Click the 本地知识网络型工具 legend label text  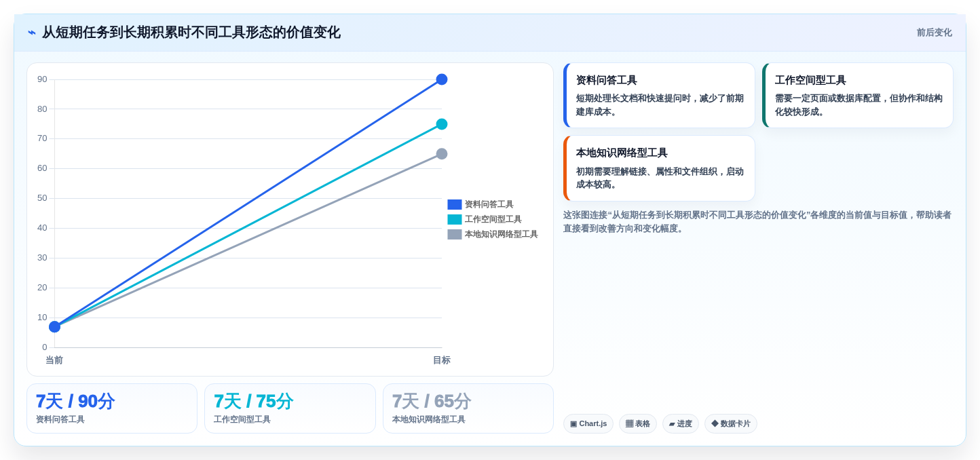point(502,234)
